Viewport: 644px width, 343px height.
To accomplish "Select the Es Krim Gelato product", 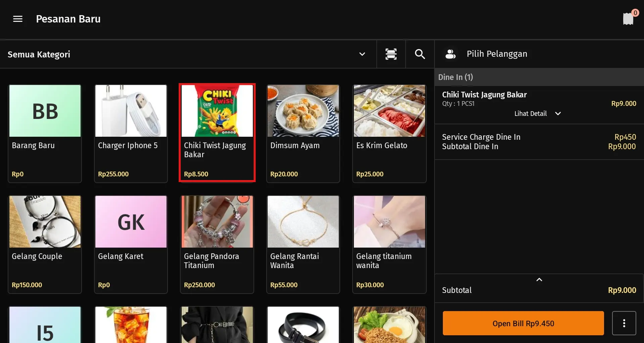I will click(x=389, y=133).
